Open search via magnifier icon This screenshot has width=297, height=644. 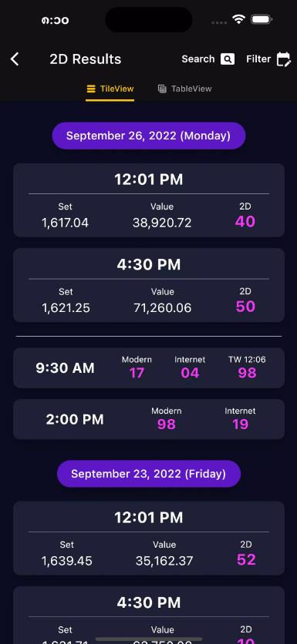(x=227, y=59)
